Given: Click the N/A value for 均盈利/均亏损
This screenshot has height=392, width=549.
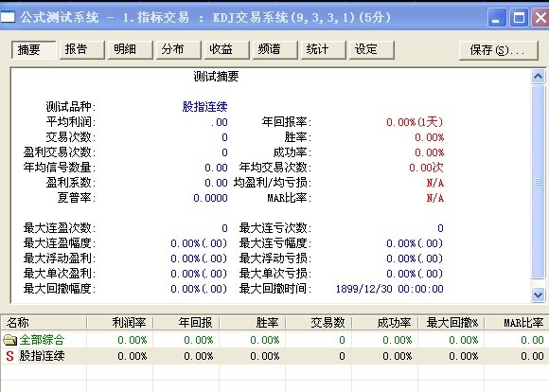Looking at the screenshot, I should (x=435, y=183).
